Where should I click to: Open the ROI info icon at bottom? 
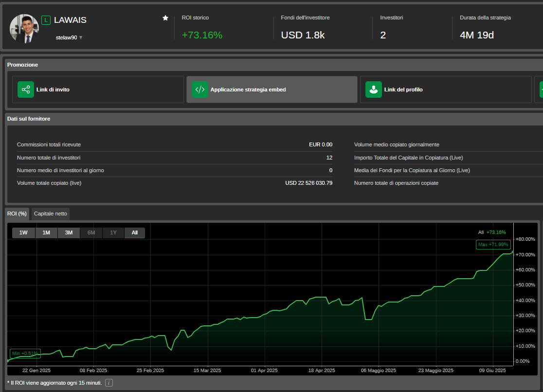click(109, 383)
